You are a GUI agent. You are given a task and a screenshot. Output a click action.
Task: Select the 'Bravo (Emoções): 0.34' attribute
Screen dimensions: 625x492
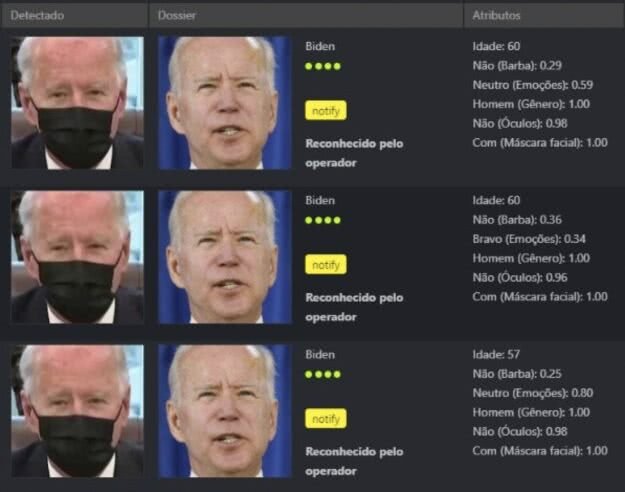(529, 239)
